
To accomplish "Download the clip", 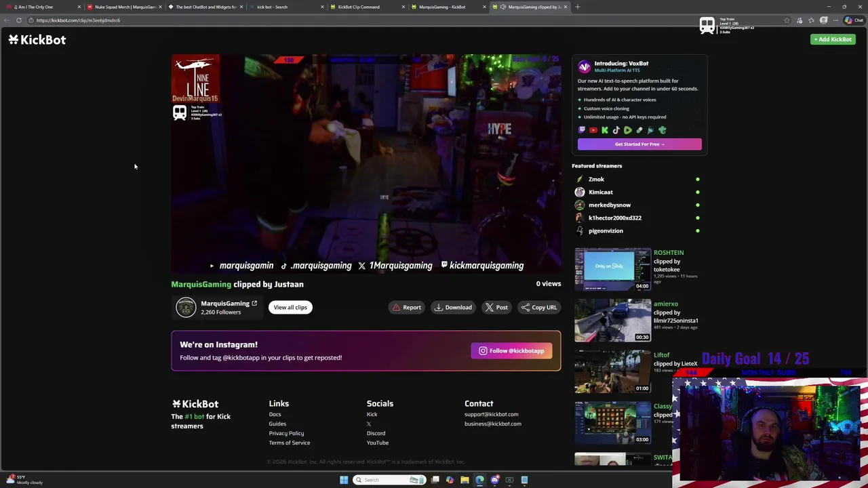I will [x=453, y=308].
